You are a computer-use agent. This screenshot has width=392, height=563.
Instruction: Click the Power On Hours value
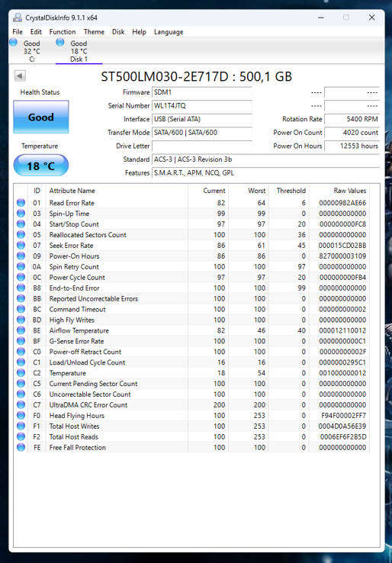pyautogui.click(x=352, y=146)
